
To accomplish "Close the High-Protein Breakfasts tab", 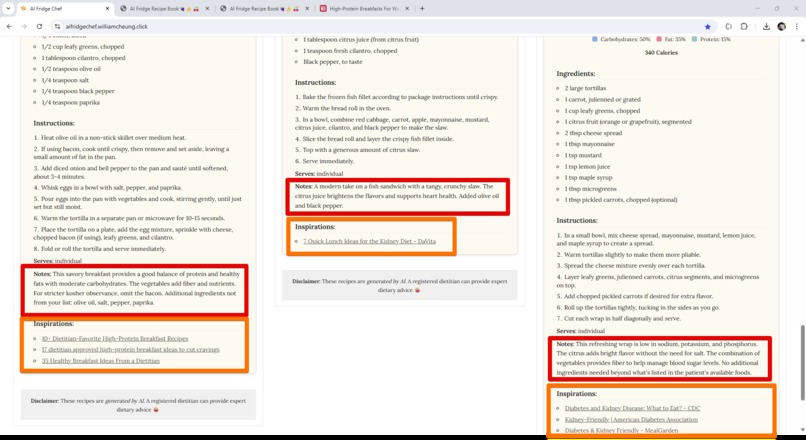I will click(407, 9).
